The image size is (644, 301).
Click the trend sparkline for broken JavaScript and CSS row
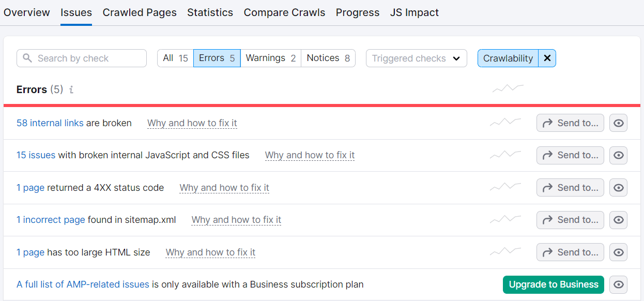coord(505,155)
